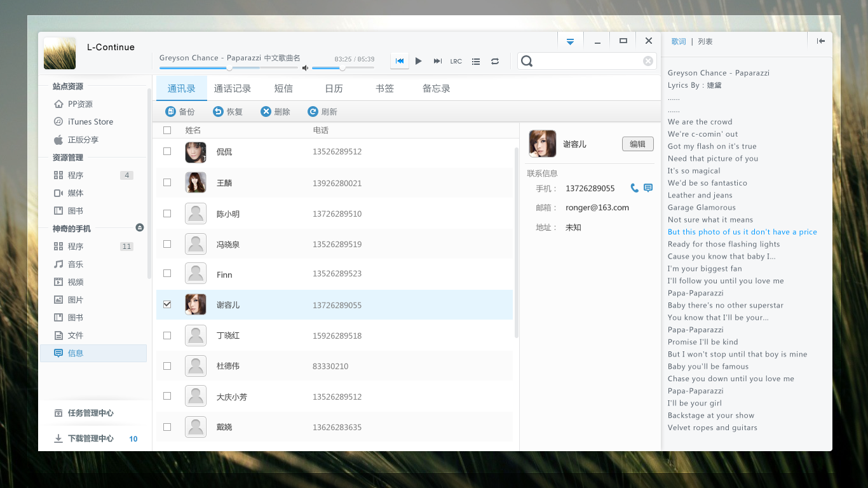Click email ronger@163.com

tap(597, 207)
